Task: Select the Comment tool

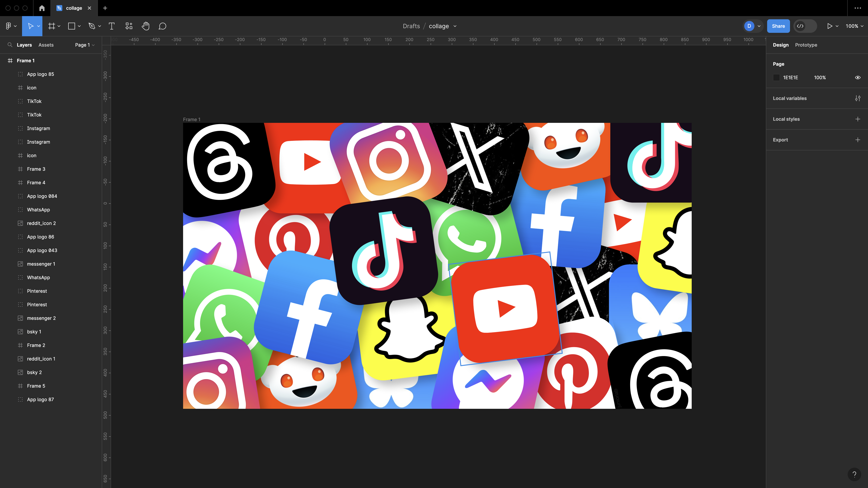Action: click(x=162, y=26)
